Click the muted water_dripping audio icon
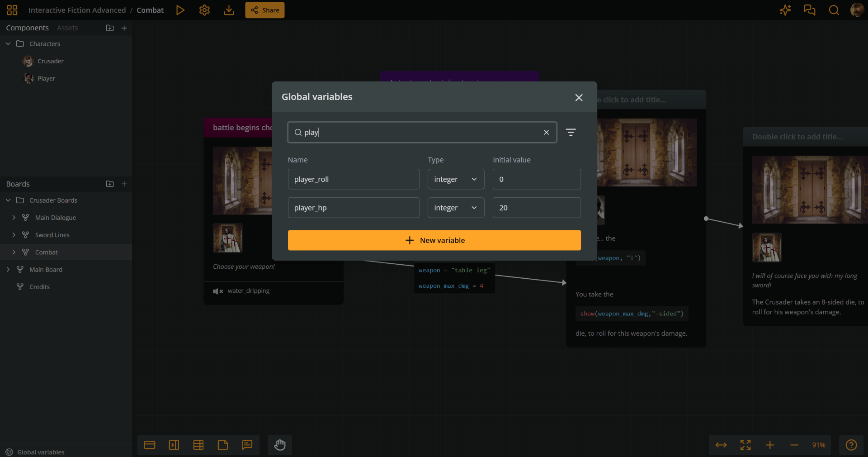868x457 pixels. pyautogui.click(x=218, y=291)
